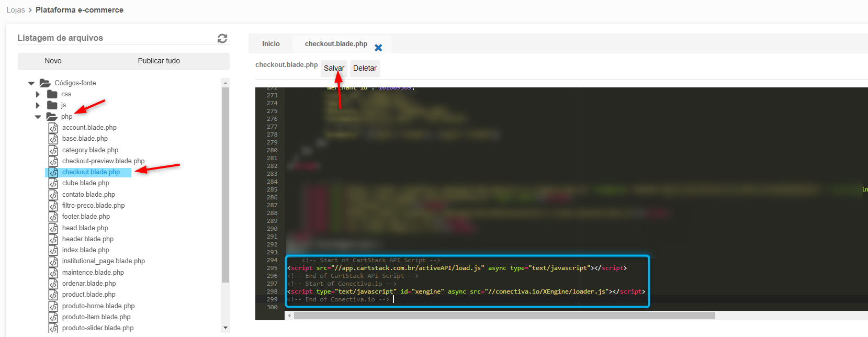Collapse the Códigos-fonte root folder
868x337 pixels.
point(31,83)
